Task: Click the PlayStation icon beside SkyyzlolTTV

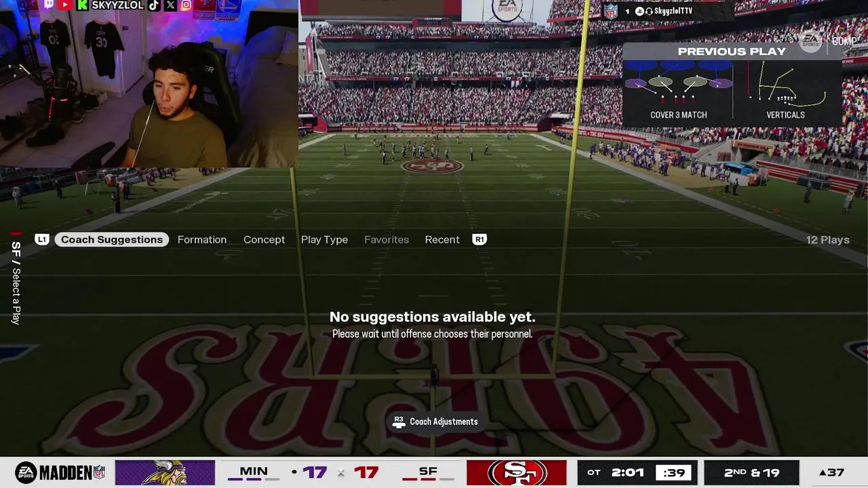Action: click(x=639, y=12)
